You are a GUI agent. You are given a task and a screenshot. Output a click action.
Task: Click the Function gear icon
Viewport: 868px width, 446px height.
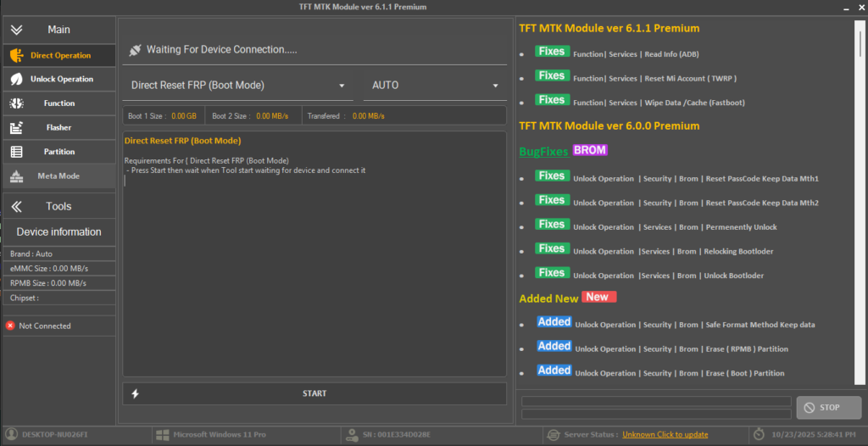coord(17,103)
